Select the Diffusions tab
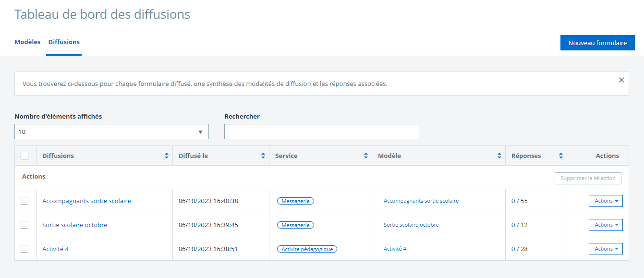This screenshot has height=278, width=644. tap(64, 42)
